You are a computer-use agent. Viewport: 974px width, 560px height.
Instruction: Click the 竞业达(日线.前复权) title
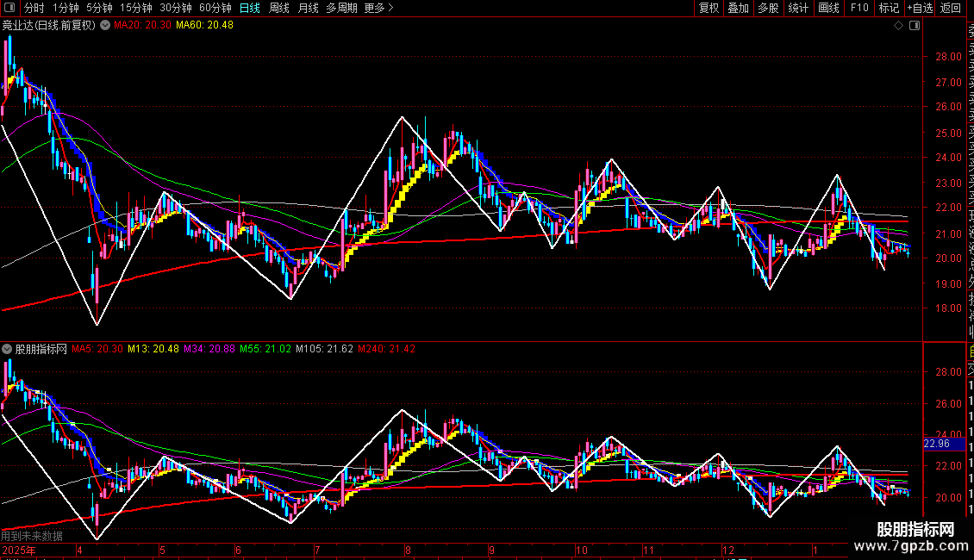pos(49,26)
